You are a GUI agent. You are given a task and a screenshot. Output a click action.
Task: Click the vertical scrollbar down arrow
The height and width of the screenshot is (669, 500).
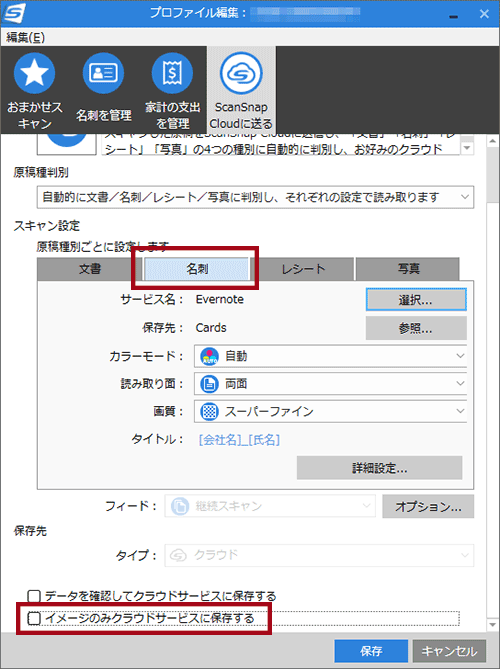(492, 625)
